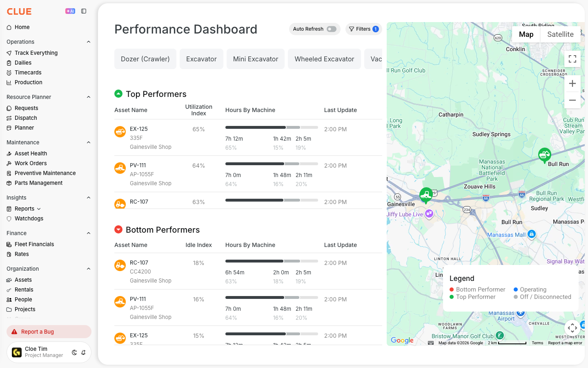Open the Filters button
Image resolution: width=588 pixels, height=368 pixels.
(363, 29)
